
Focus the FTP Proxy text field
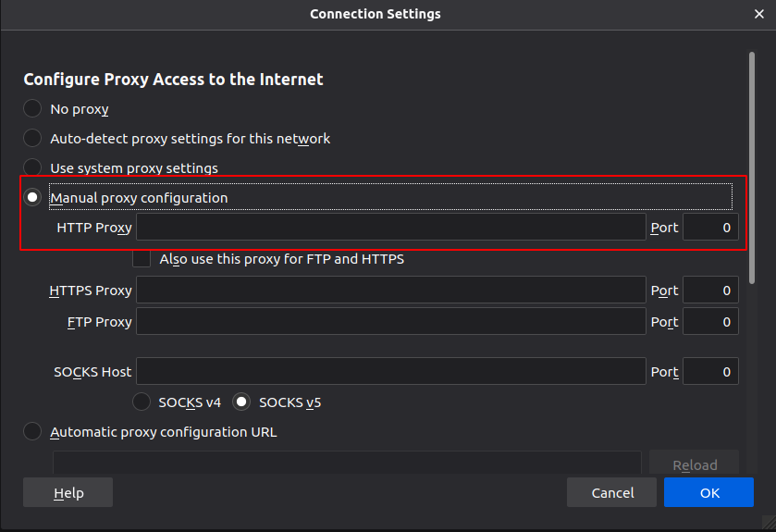[x=390, y=322]
